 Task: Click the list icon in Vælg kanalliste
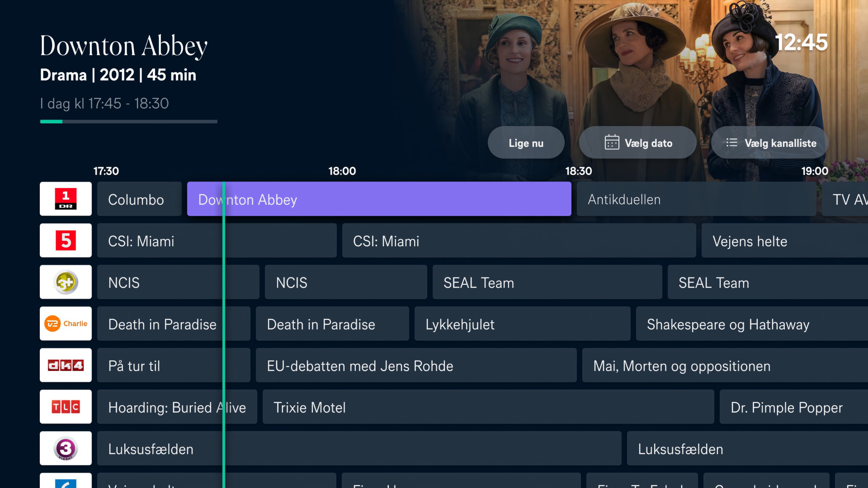732,142
